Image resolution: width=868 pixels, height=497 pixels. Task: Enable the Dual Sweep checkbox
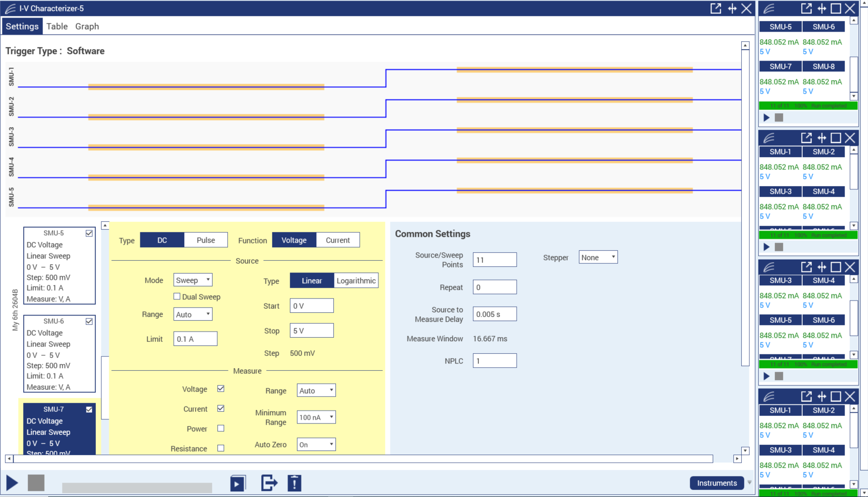(177, 296)
